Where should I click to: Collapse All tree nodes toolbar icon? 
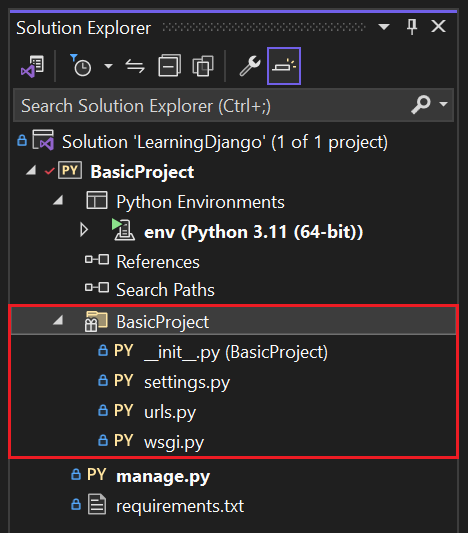pyautogui.click(x=169, y=66)
